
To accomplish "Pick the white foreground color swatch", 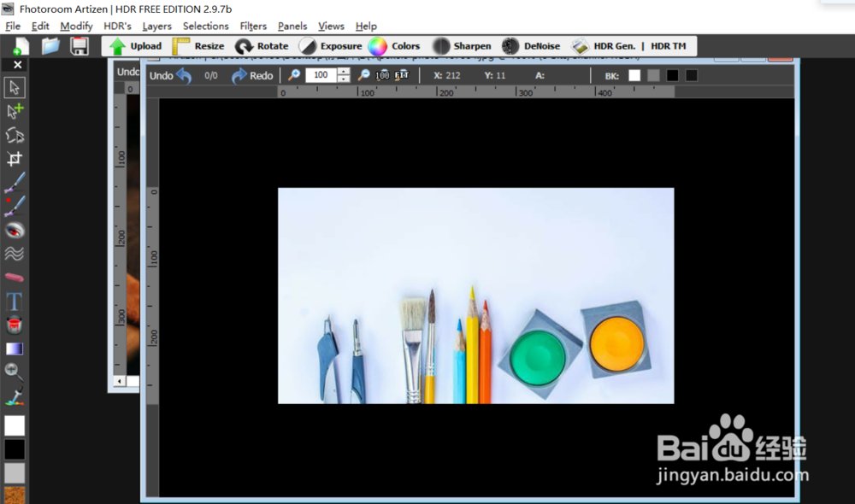I will click(15, 425).
